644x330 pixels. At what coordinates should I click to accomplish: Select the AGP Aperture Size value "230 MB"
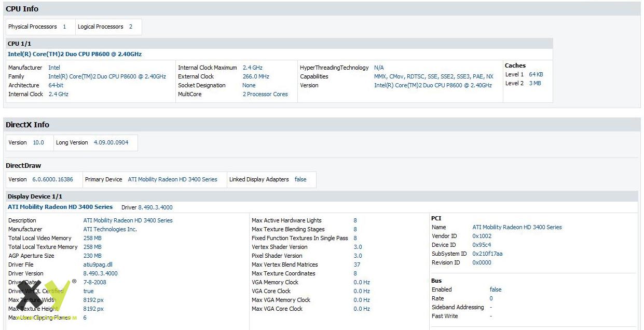pyautogui.click(x=92, y=256)
